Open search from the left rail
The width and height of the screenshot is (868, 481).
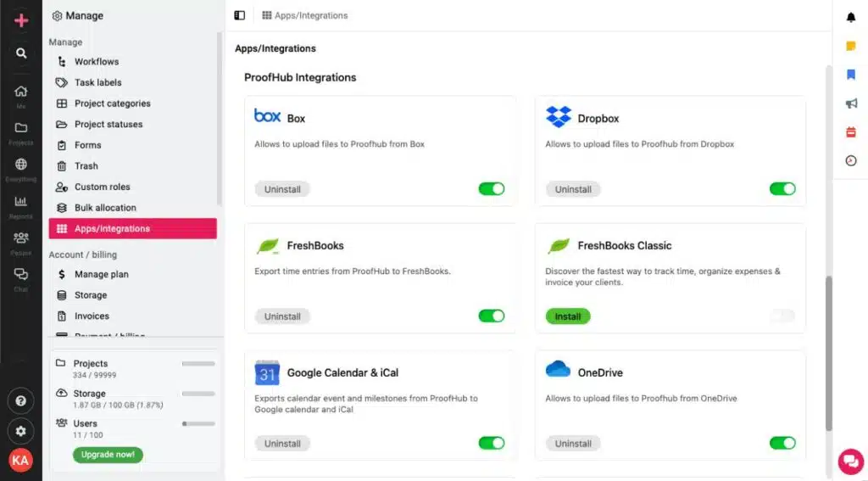tap(21, 53)
